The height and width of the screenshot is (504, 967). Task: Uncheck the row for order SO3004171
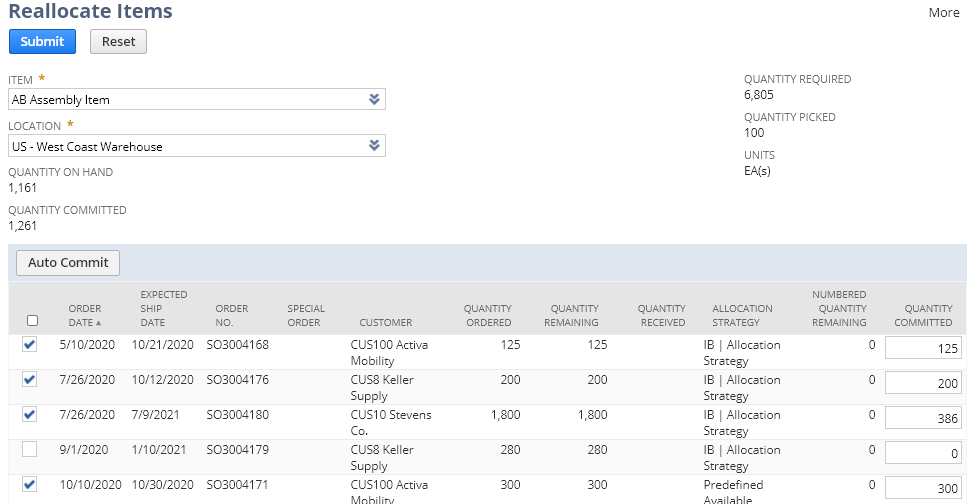tap(30, 485)
